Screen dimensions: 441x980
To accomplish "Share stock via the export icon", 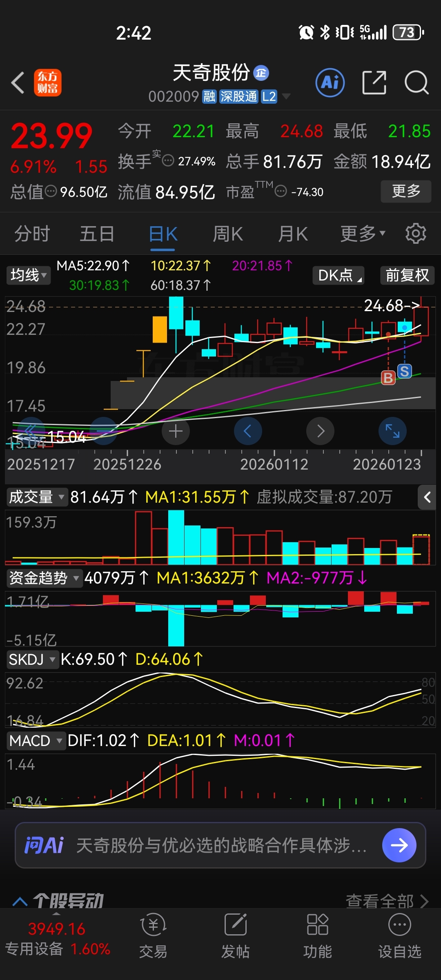I will click(374, 82).
